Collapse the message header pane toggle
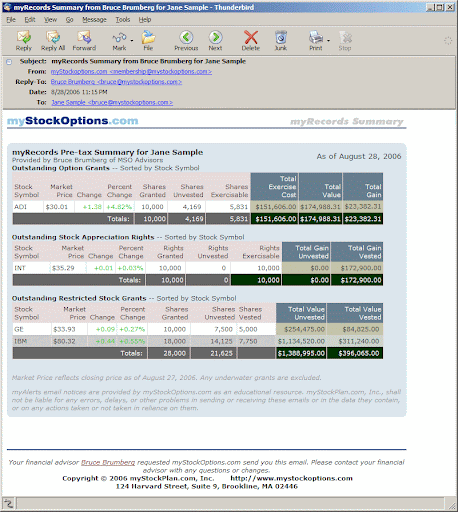 [x=9, y=62]
